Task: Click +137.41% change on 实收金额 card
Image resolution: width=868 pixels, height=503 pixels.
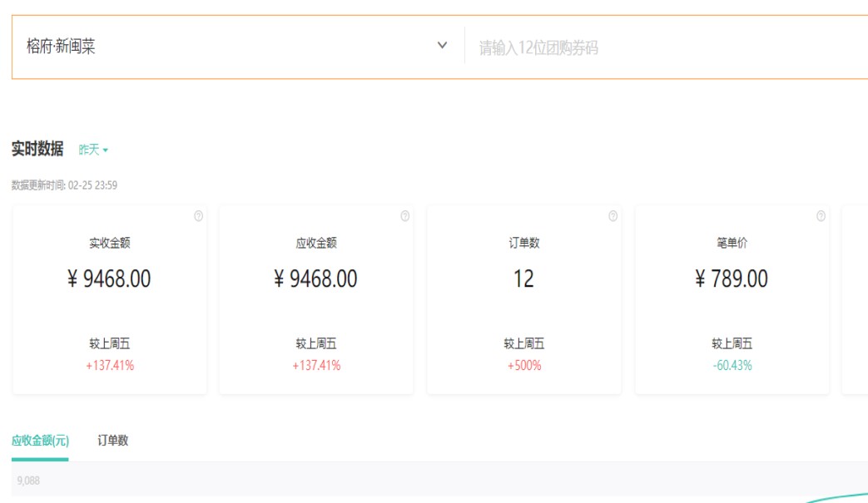Action: (110, 365)
